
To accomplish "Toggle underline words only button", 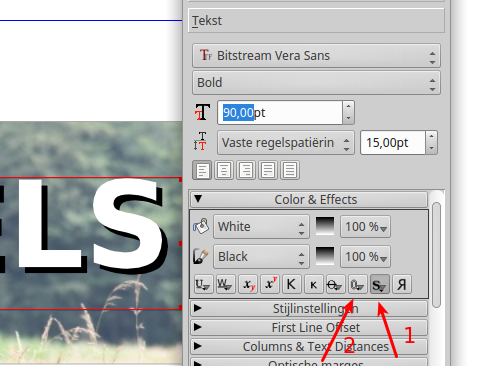I will click(x=225, y=284).
